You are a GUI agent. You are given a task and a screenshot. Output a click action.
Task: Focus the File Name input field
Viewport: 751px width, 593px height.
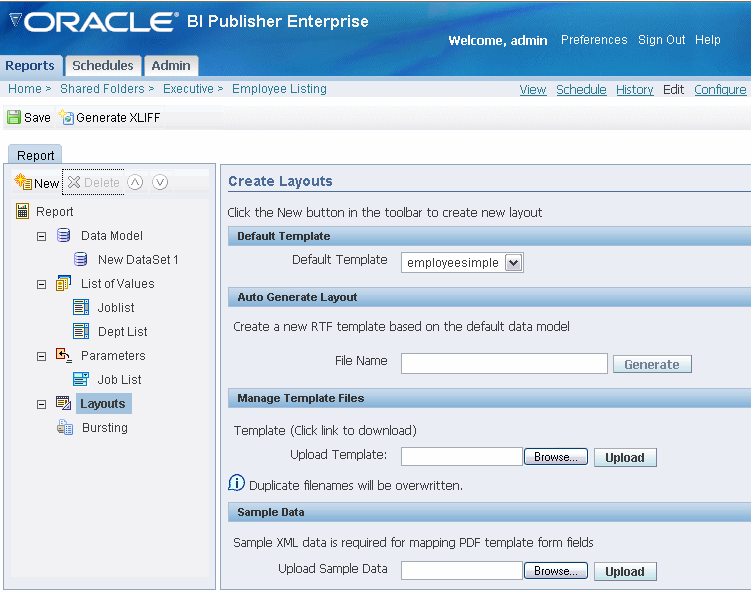point(504,364)
